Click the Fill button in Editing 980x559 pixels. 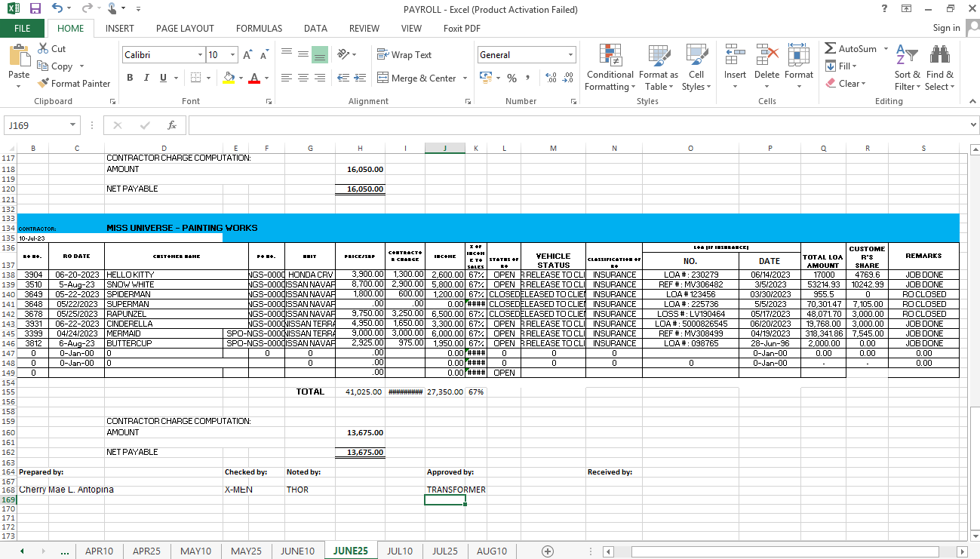(x=841, y=66)
